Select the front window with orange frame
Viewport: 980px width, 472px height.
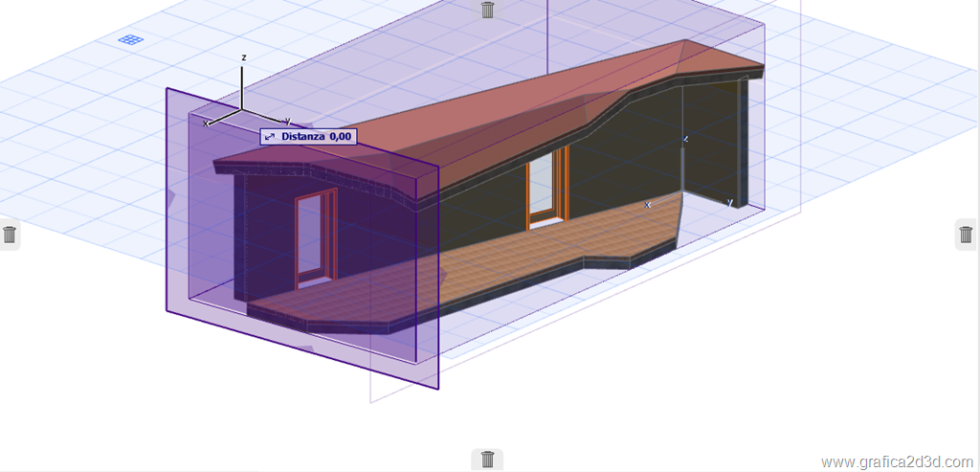tap(316, 237)
